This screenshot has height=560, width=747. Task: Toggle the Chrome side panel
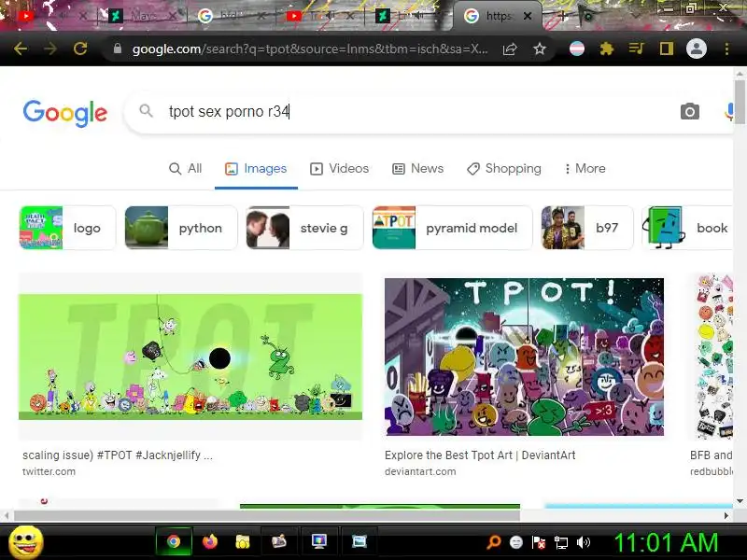coord(666,49)
